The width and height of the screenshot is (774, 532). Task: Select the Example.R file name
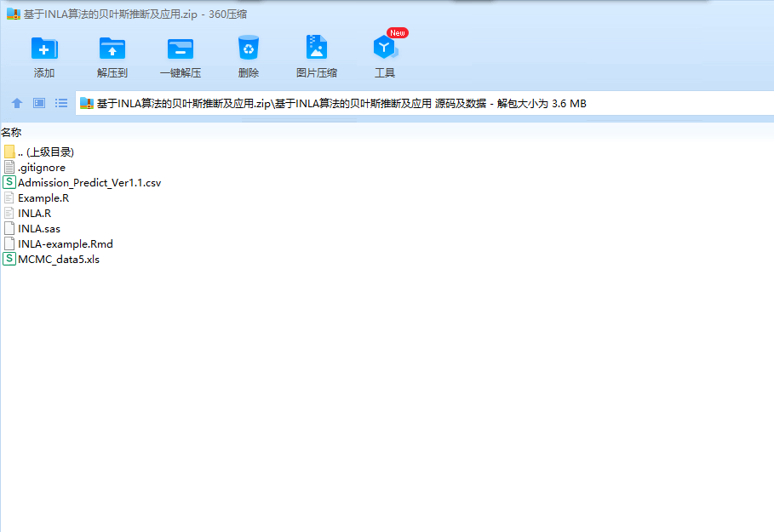tap(43, 197)
